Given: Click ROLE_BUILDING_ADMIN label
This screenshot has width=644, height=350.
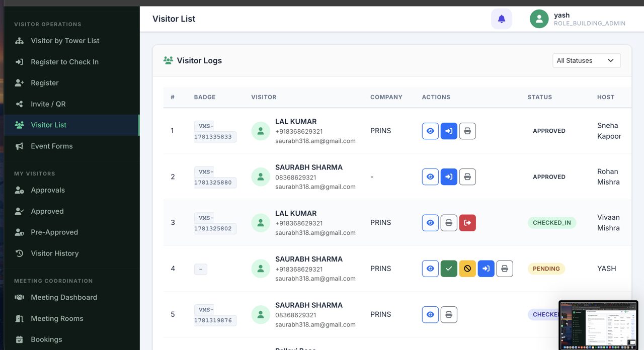Looking at the screenshot, I should (590, 24).
